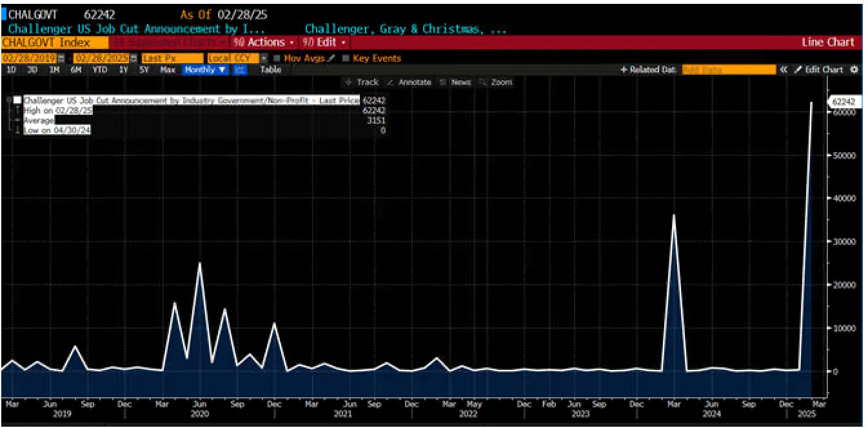Click the Mov Avgs pencil edit icon
The height and width of the screenshot is (428, 868).
pyautogui.click(x=331, y=58)
